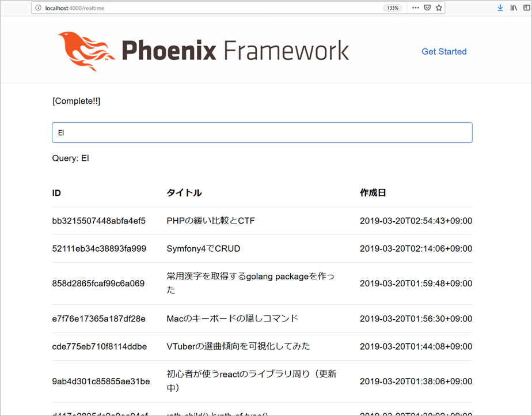Click the site information icon in address bar

tap(39, 8)
